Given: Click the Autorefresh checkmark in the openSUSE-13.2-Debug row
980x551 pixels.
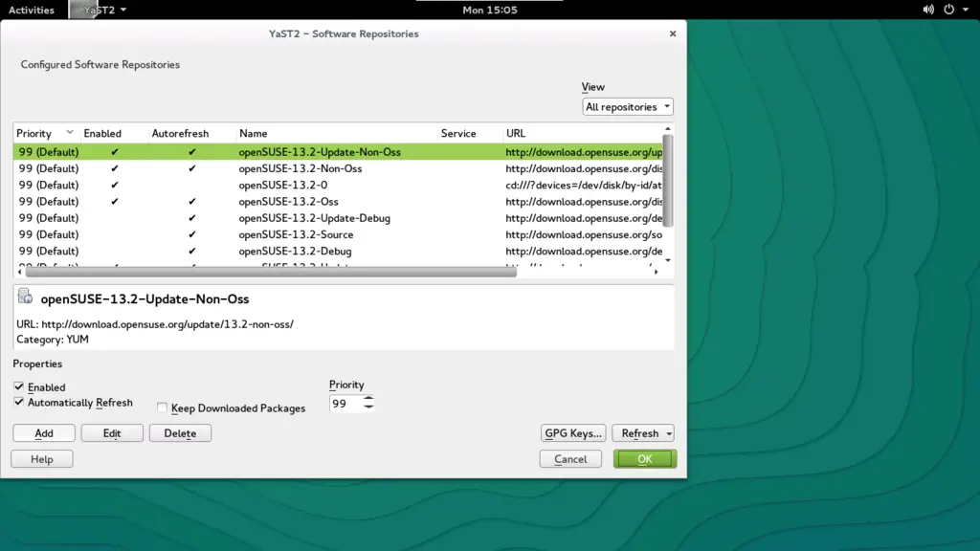Looking at the screenshot, I should tap(191, 252).
